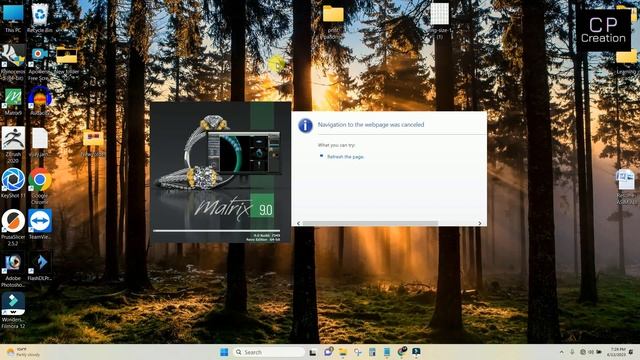Launch Google Chrome from desktop
640x360 pixels.
[x=40, y=186]
